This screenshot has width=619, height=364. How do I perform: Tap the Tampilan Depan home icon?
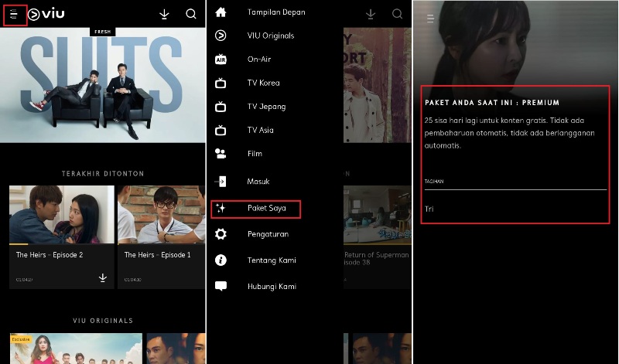pos(221,12)
